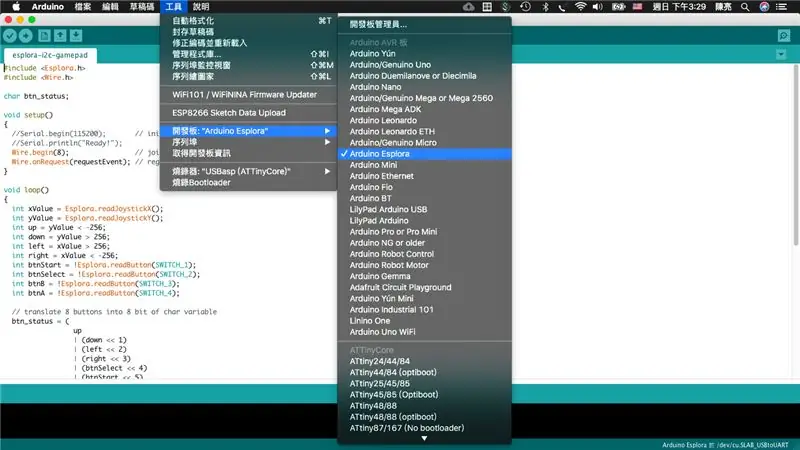Screen dimensions: 800x450
Task: Open the 編輯 menu
Action: [x=110, y=7]
